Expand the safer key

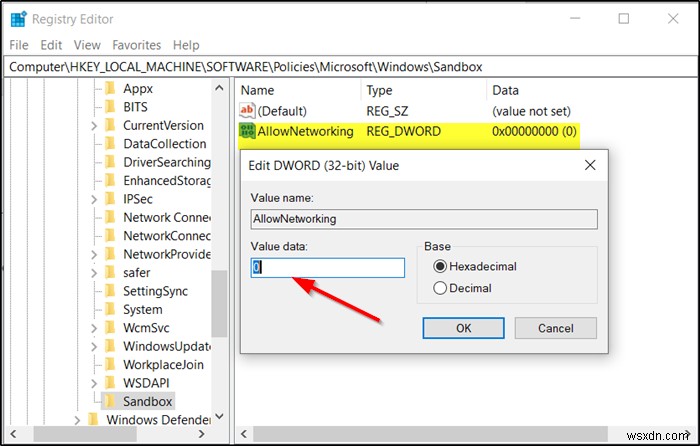pyautogui.click(x=94, y=273)
